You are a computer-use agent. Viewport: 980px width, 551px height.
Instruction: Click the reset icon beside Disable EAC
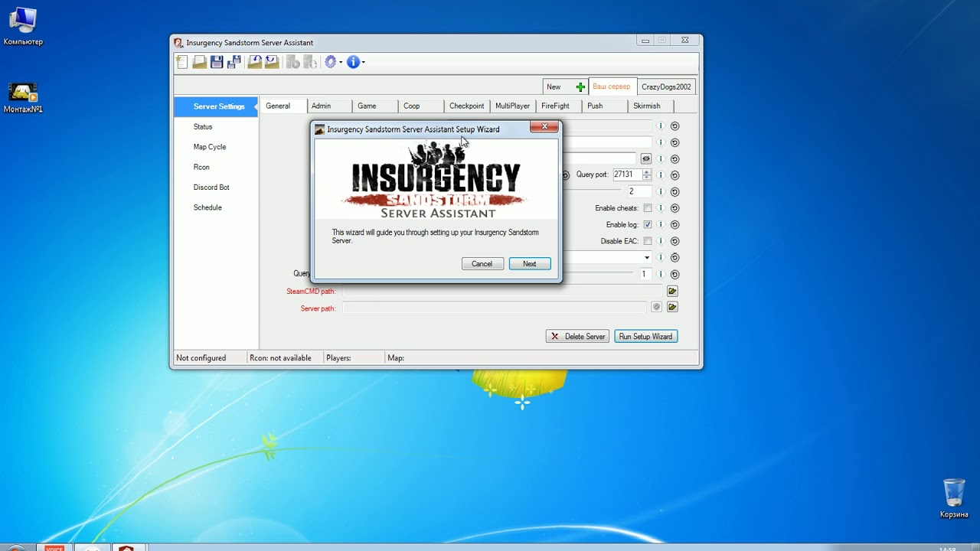tap(675, 241)
